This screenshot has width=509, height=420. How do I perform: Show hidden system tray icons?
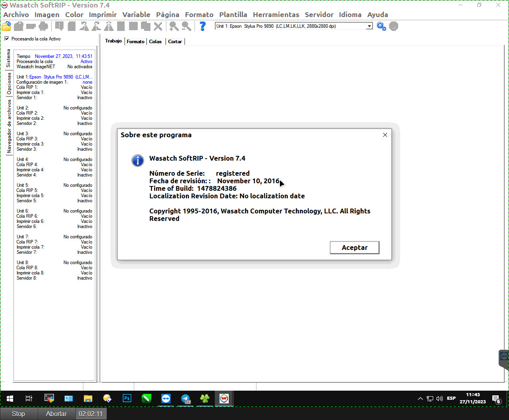pyautogui.click(x=420, y=399)
